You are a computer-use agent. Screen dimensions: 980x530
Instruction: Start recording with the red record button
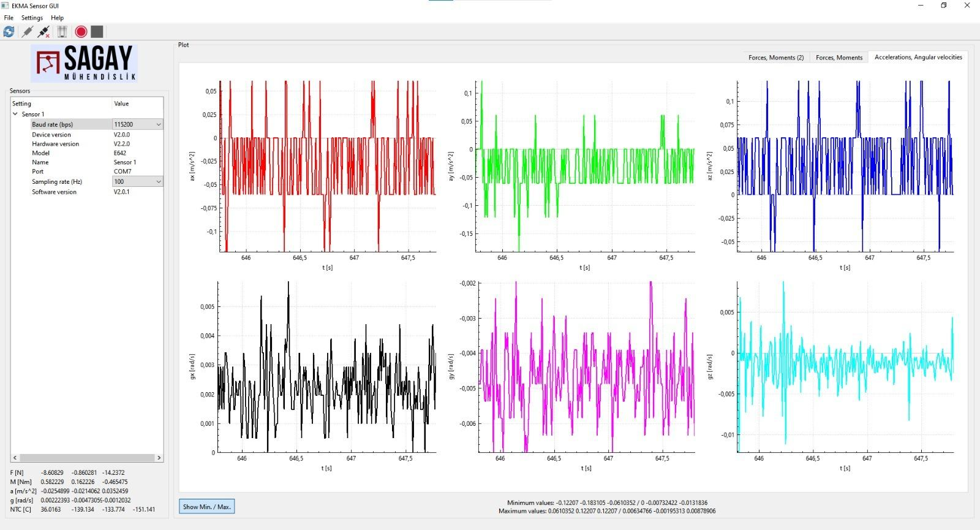point(81,32)
